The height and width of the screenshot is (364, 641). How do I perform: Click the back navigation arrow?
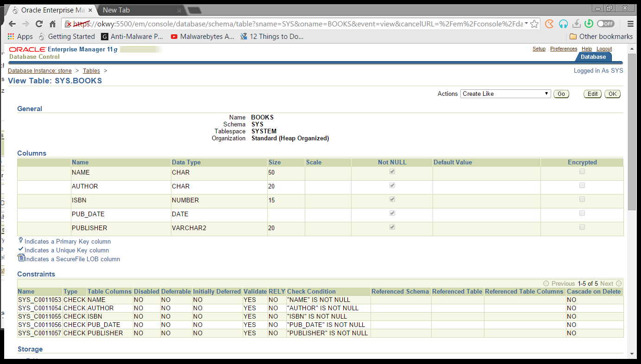12,23
